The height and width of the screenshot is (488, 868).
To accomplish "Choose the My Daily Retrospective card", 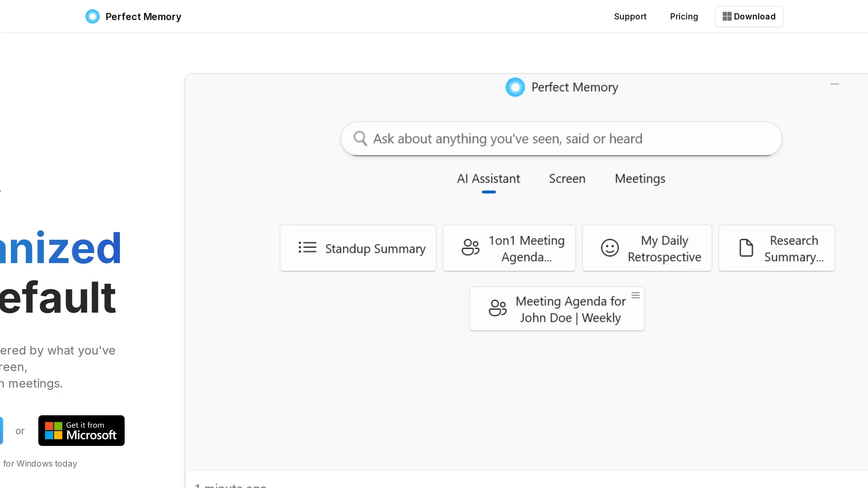I will point(647,248).
